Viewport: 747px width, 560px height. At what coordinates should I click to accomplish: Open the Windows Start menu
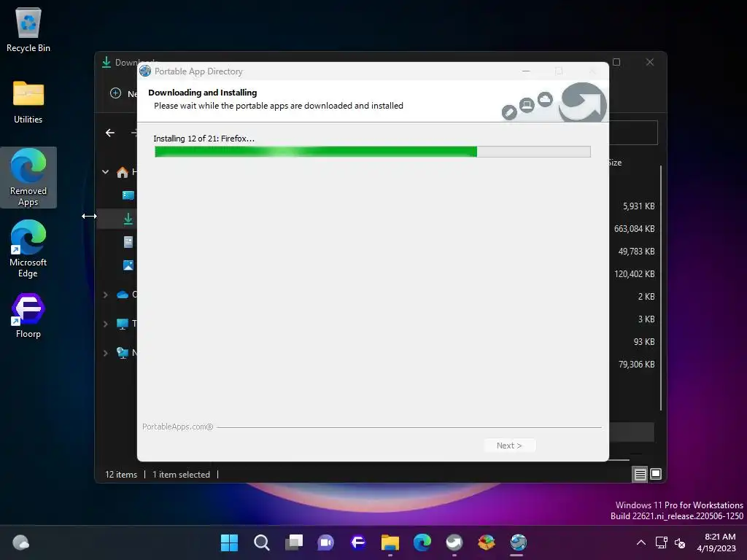point(229,542)
